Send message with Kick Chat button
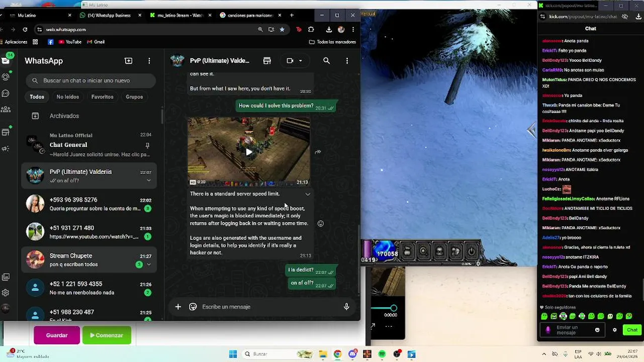The width and height of the screenshot is (644, 362). coord(632,330)
